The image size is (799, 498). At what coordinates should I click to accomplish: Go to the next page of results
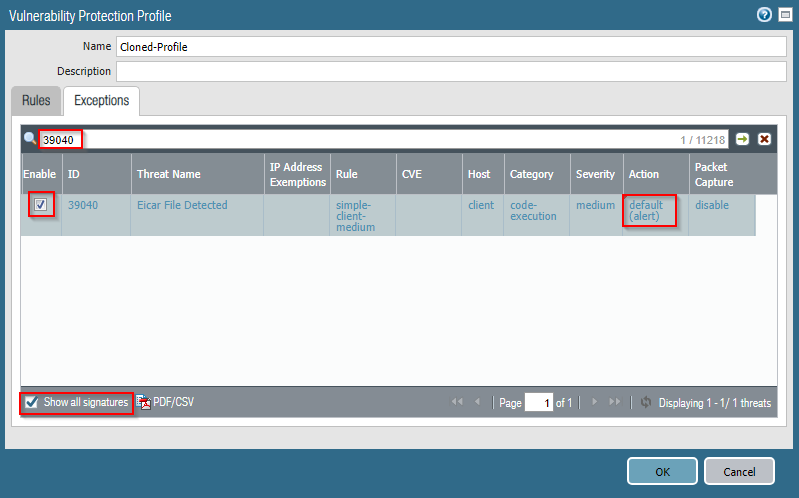595,403
